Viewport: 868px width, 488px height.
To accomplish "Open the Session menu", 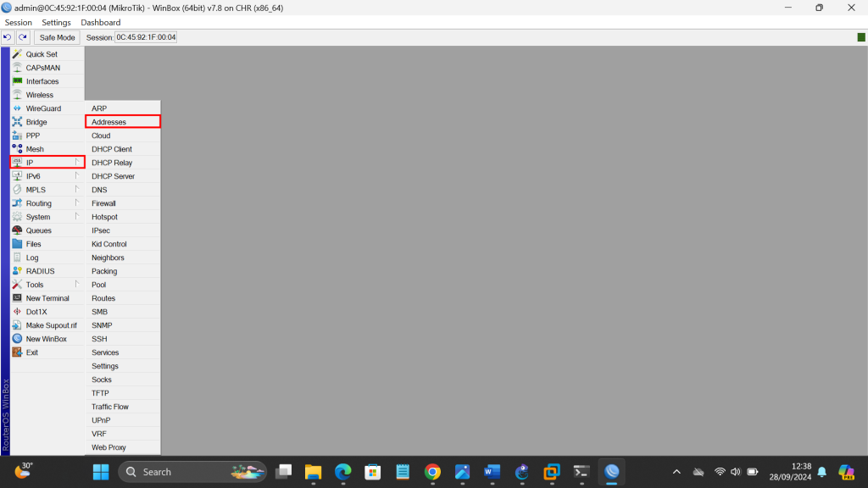I will pos(19,22).
